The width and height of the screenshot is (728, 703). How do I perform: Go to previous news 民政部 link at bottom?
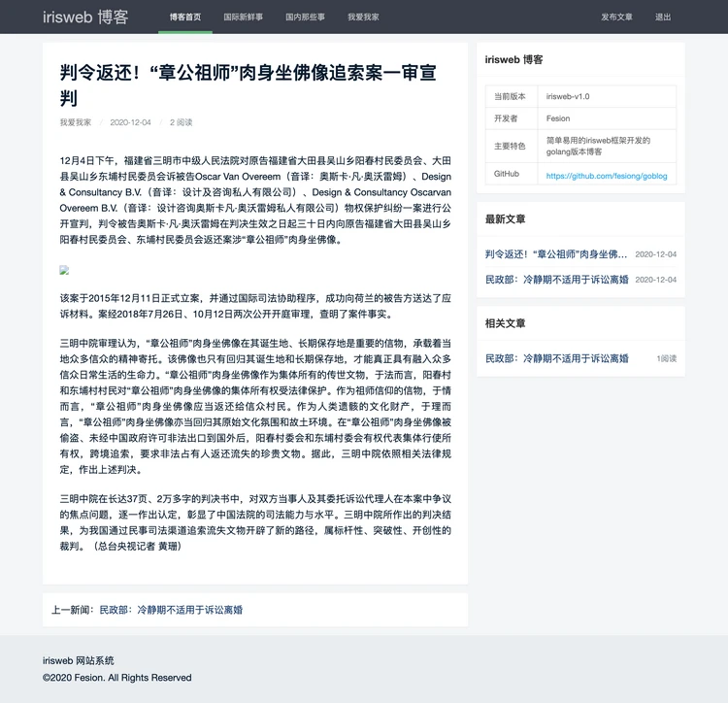point(171,610)
